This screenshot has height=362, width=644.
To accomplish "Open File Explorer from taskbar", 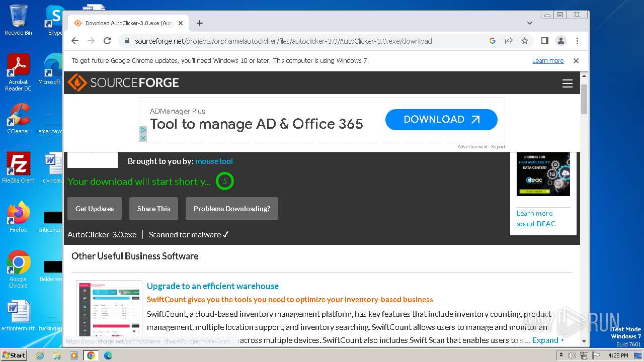I will (x=57, y=355).
